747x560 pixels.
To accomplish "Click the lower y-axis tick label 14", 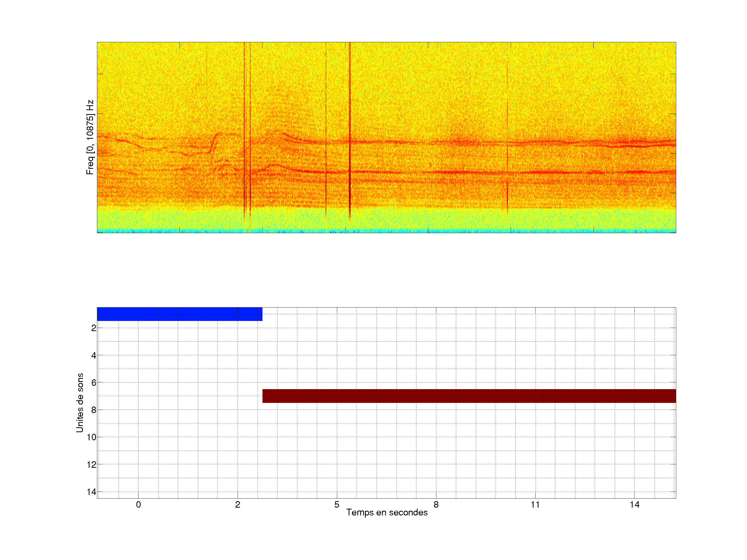I will [x=92, y=492].
